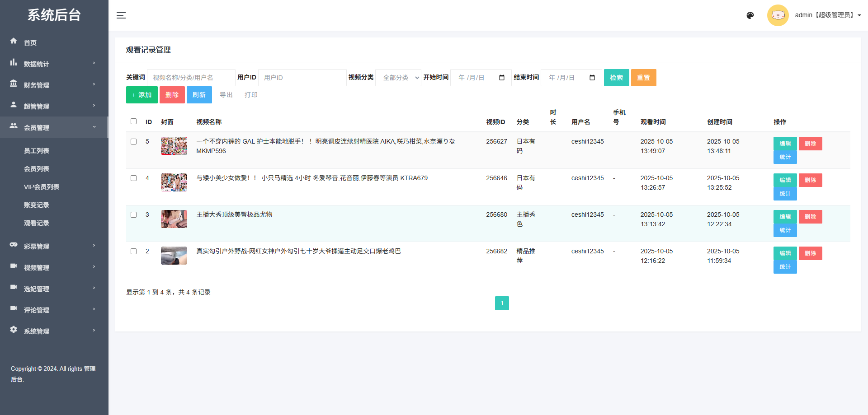Click the 检索 search button

(616, 77)
